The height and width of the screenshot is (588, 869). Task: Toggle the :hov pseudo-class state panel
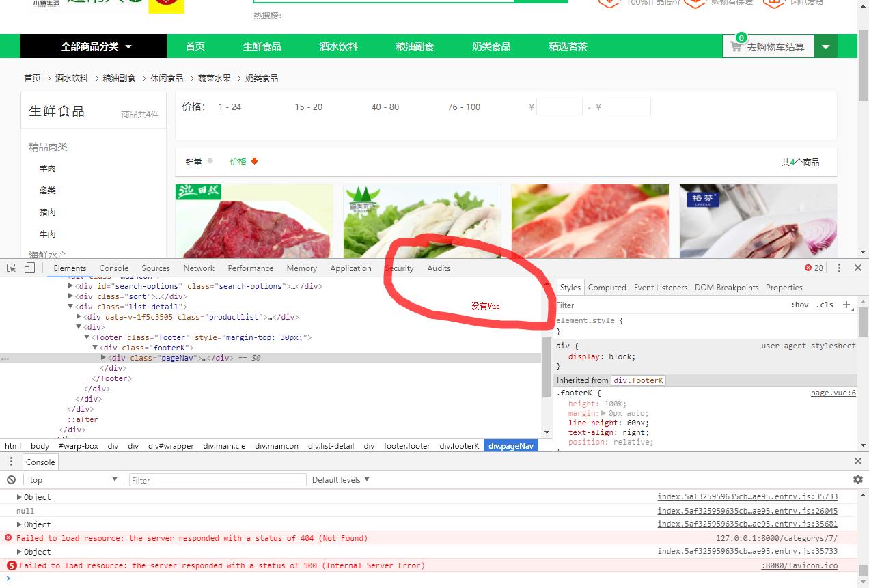click(x=800, y=305)
